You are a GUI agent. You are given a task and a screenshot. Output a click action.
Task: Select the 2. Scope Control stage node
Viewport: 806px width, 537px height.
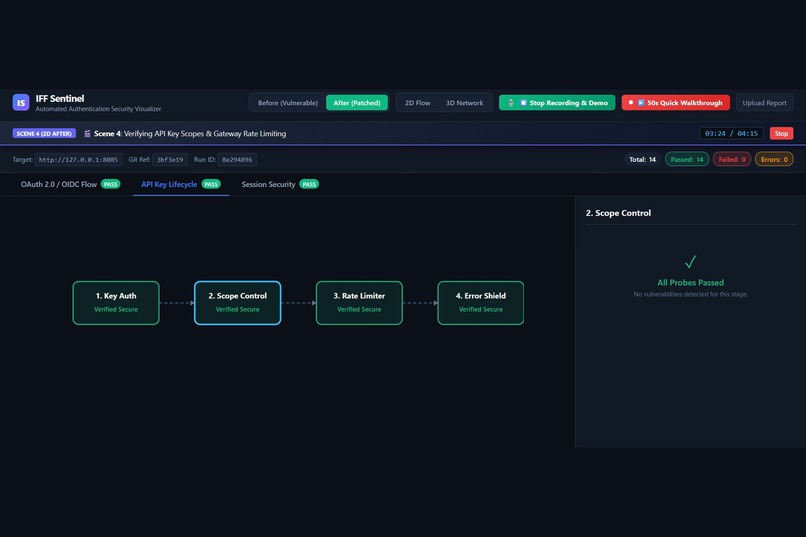click(237, 303)
